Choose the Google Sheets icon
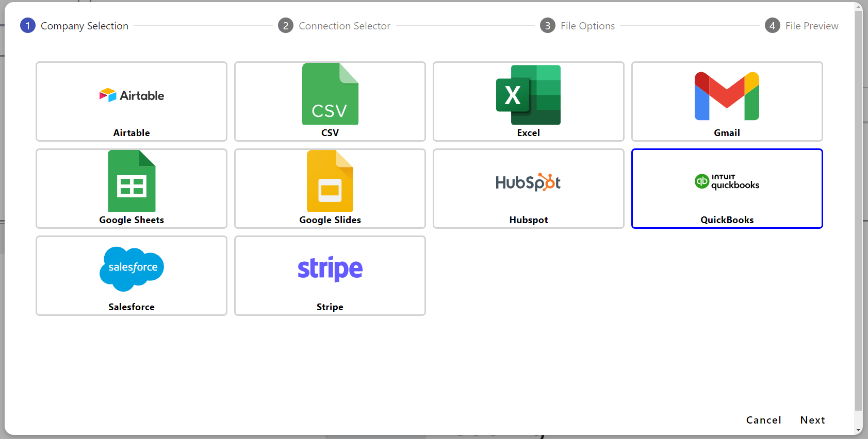The height and width of the screenshot is (439, 868). [x=132, y=181]
